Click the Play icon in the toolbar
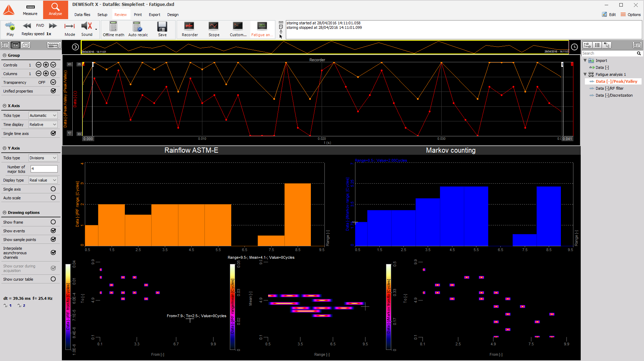 click(x=10, y=26)
